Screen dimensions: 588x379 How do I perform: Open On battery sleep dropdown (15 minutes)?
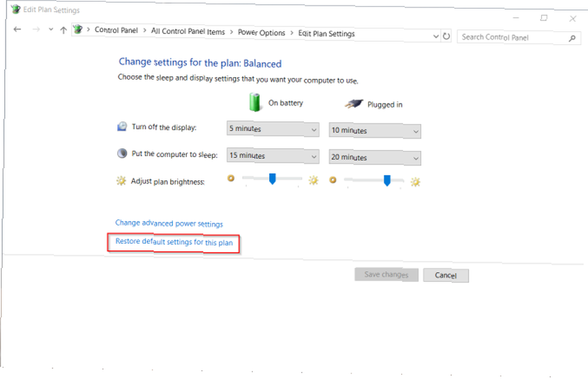click(273, 156)
